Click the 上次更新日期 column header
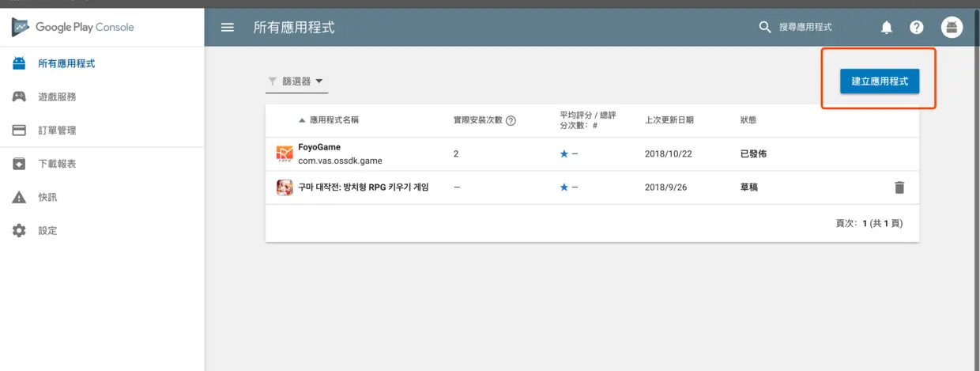 click(x=669, y=120)
